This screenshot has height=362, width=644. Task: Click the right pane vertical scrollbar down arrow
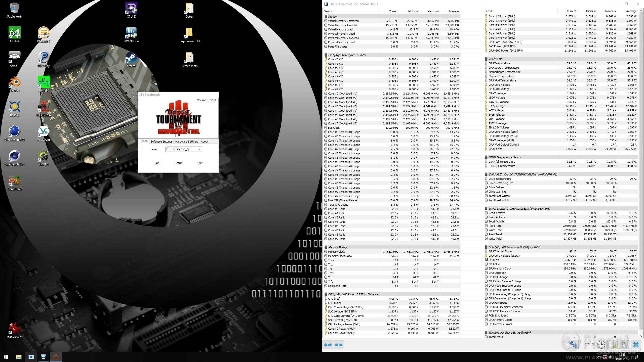(641, 336)
